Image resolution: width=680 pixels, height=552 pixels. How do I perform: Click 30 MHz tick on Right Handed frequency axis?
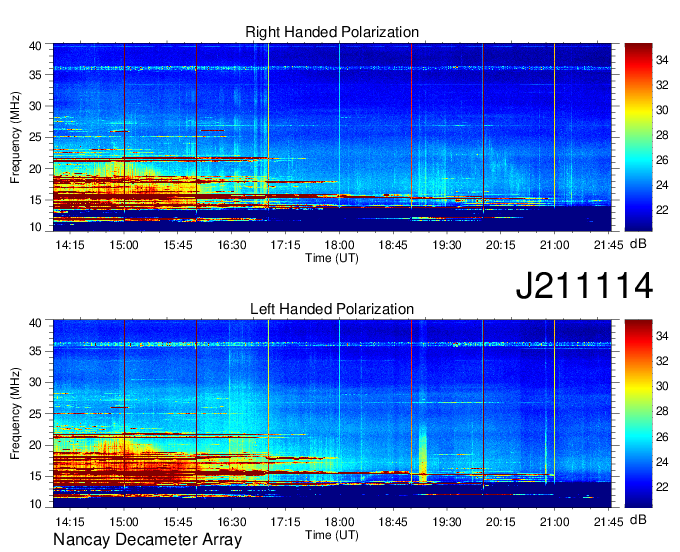pyautogui.click(x=35, y=106)
